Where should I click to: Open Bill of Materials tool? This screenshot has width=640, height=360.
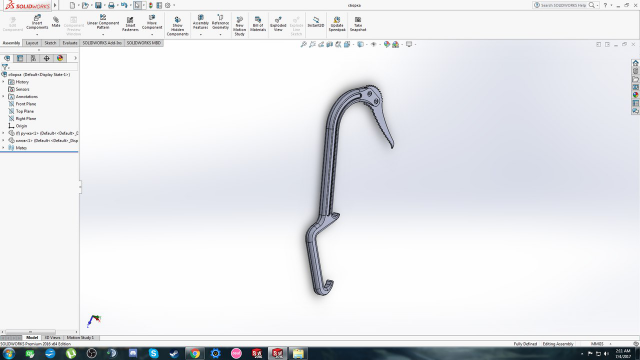point(258,24)
